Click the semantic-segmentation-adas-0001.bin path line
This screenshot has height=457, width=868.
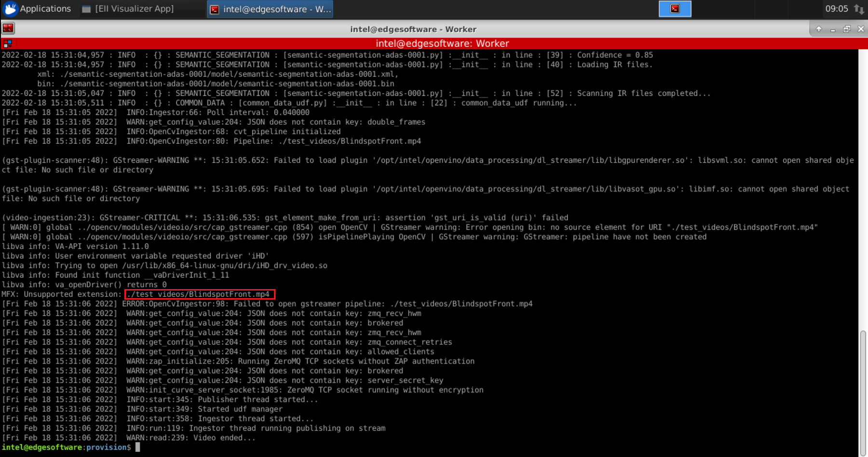(x=216, y=84)
